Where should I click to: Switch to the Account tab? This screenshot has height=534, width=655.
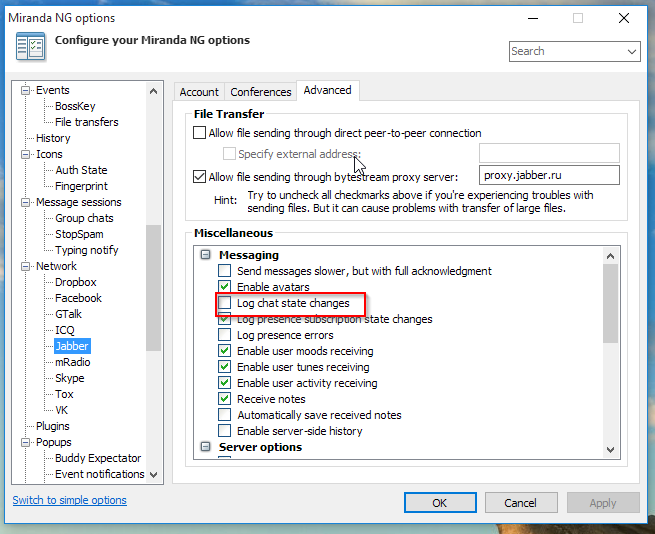[199, 92]
